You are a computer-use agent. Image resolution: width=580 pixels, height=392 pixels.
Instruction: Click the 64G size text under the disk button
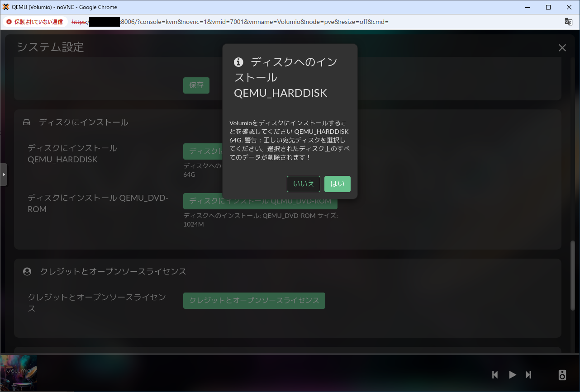(x=189, y=174)
